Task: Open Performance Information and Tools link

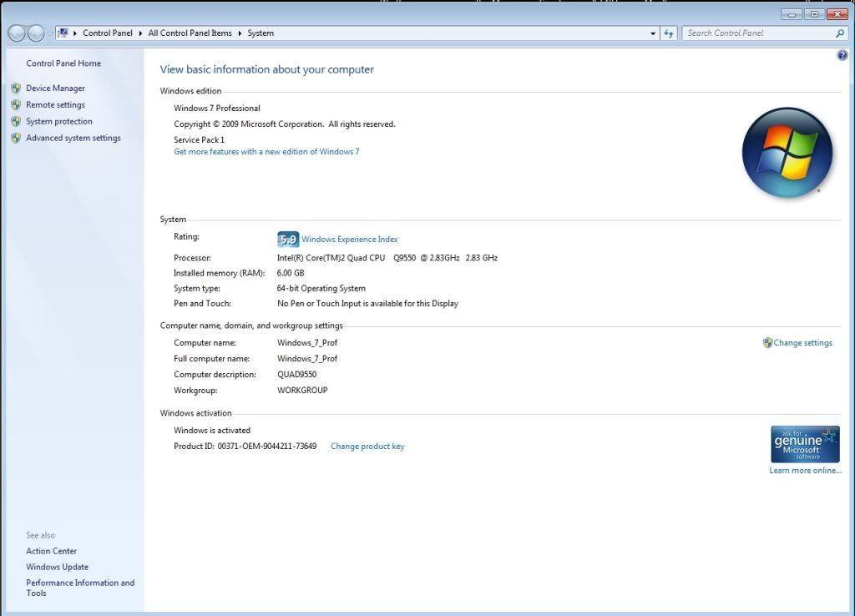Action: 80,588
